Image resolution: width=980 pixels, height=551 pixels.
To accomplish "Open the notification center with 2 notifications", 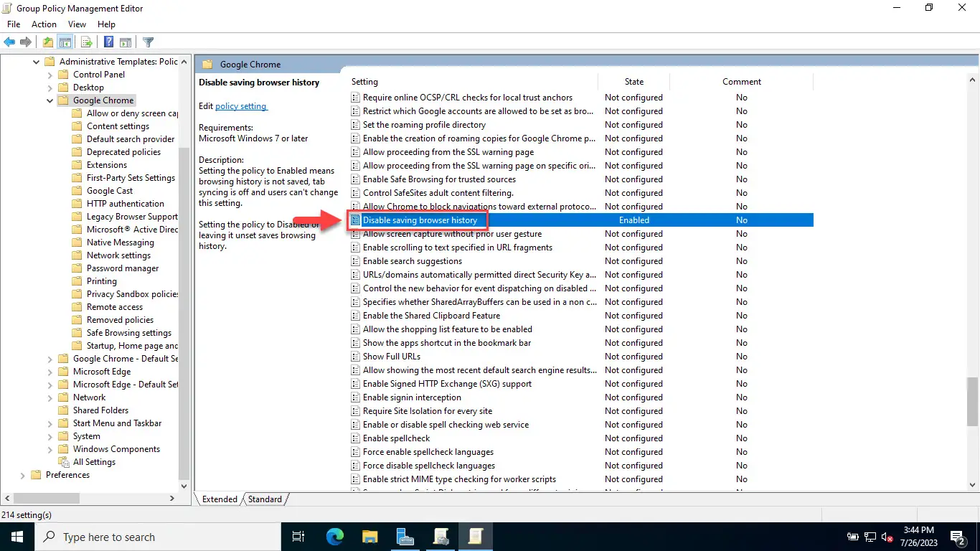I will [x=958, y=537].
